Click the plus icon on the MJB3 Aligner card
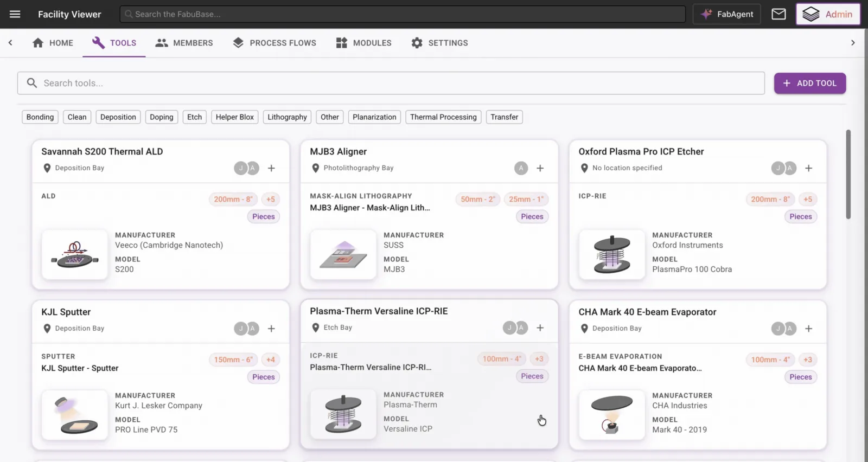 pos(540,168)
